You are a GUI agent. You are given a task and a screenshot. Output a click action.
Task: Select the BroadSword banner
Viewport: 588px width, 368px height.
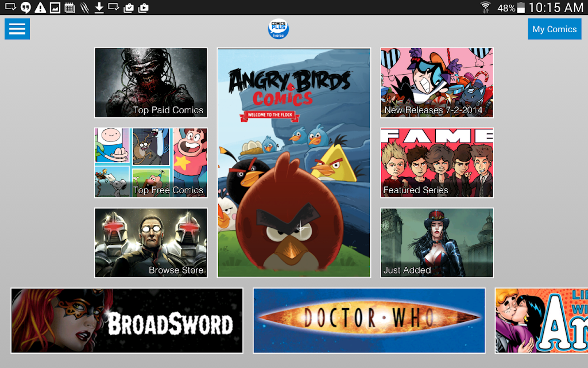point(127,321)
